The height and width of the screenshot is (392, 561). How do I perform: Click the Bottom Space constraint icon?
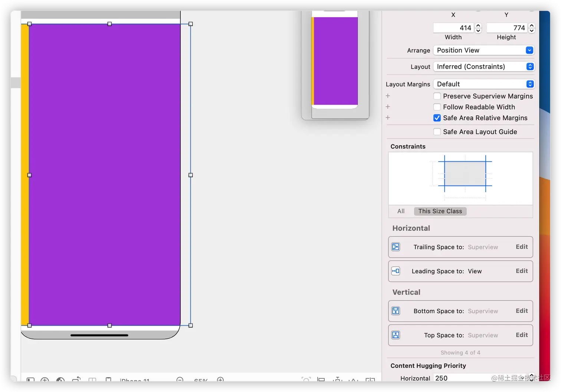click(x=396, y=311)
